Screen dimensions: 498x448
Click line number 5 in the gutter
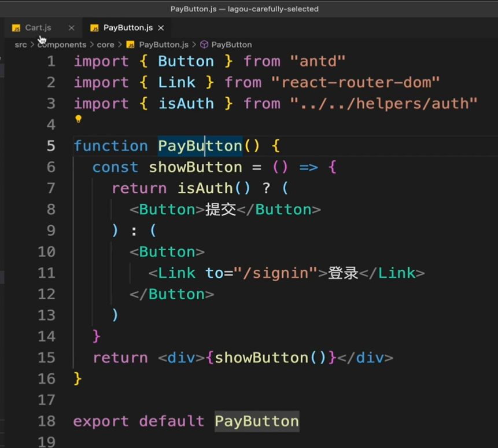click(51, 146)
